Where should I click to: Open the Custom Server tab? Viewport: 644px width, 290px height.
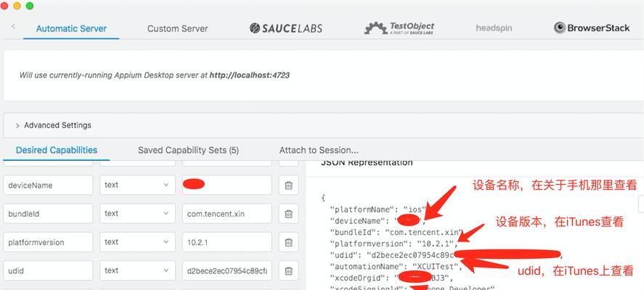pyautogui.click(x=177, y=29)
